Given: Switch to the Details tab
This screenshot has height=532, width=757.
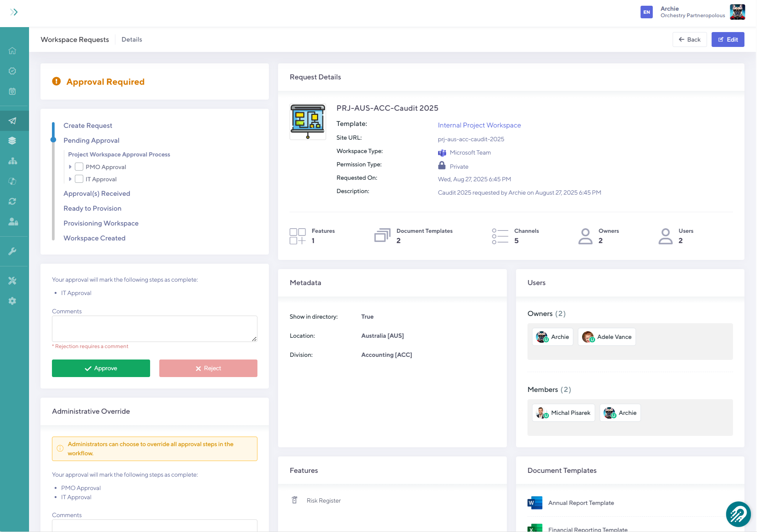Looking at the screenshot, I should (132, 39).
